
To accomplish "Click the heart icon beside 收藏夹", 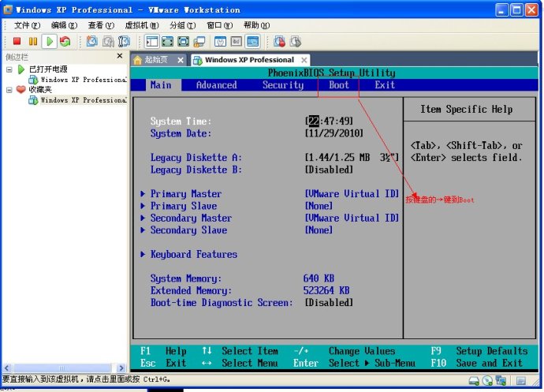I will (21, 90).
